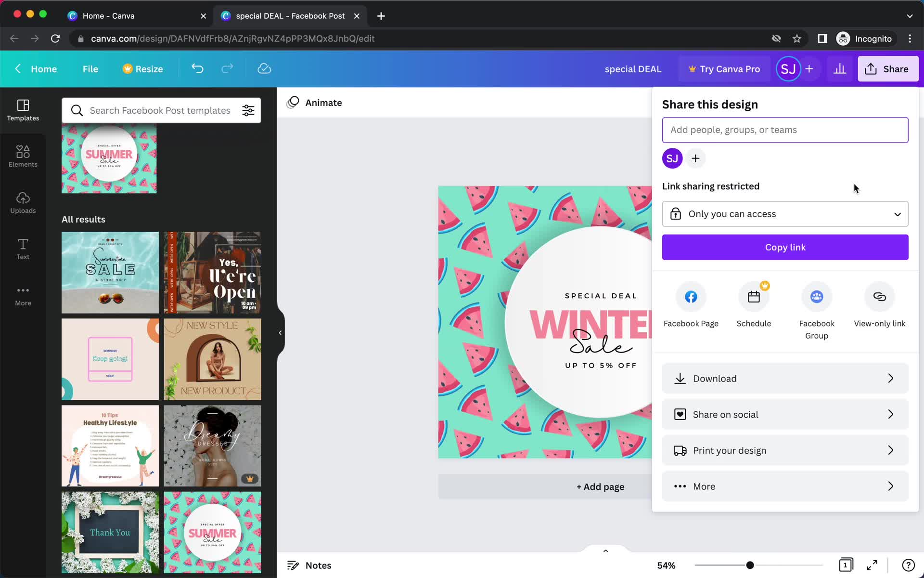The width and height of the screenshot is (924, 578).
Task: Expand the Download option
Action: (785, 379)
